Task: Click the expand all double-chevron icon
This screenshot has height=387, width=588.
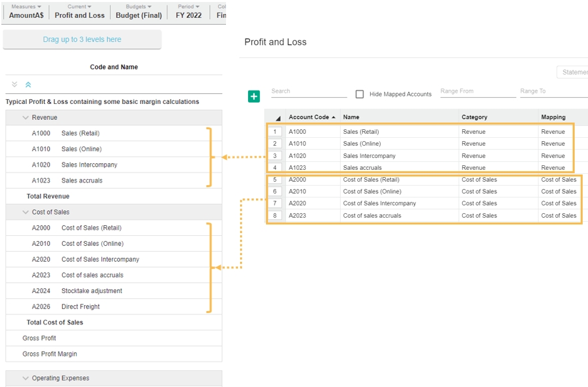Action: (15, 85)
